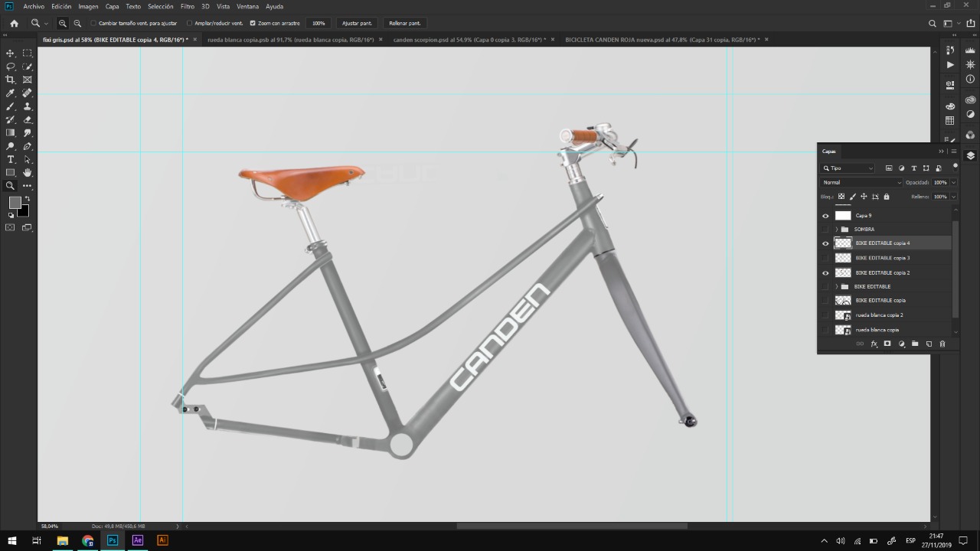Select the Move tool
This screenshot has width=980, height=551.
(10, 53)
